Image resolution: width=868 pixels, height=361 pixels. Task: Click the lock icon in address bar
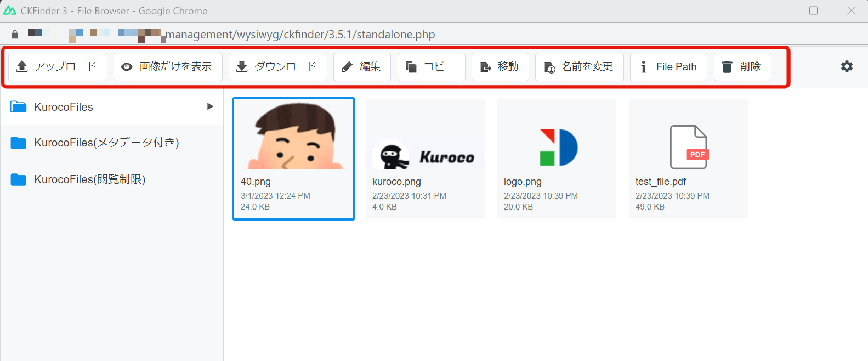point(15,35)
